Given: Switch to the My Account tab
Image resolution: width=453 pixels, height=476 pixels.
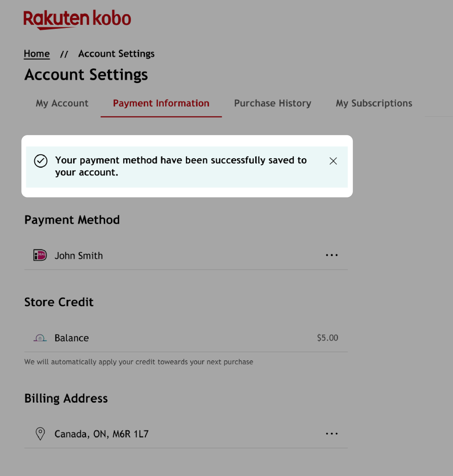Looking at the screenshot, I should tap(62, 103).
